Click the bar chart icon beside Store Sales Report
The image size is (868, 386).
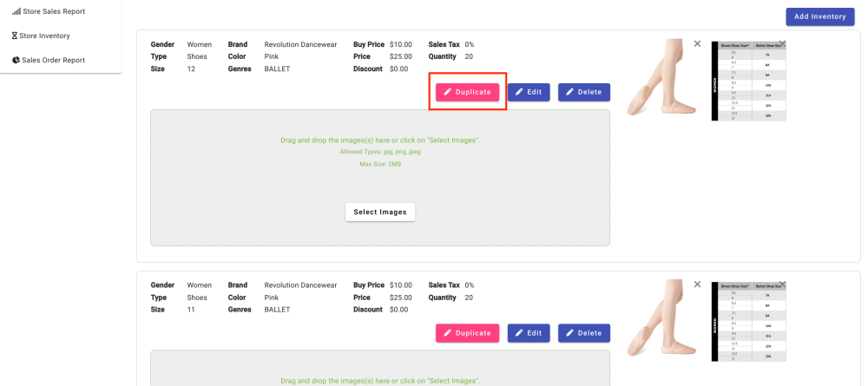click(16, 11)
